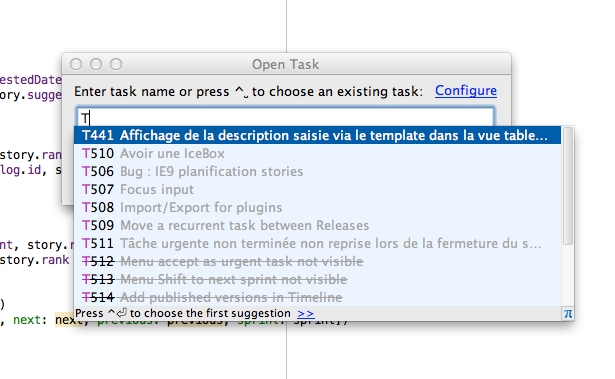This screenshot has height=379, width=615.
Task: Click the T icon beside task 508
Action: tap(86, 207)
